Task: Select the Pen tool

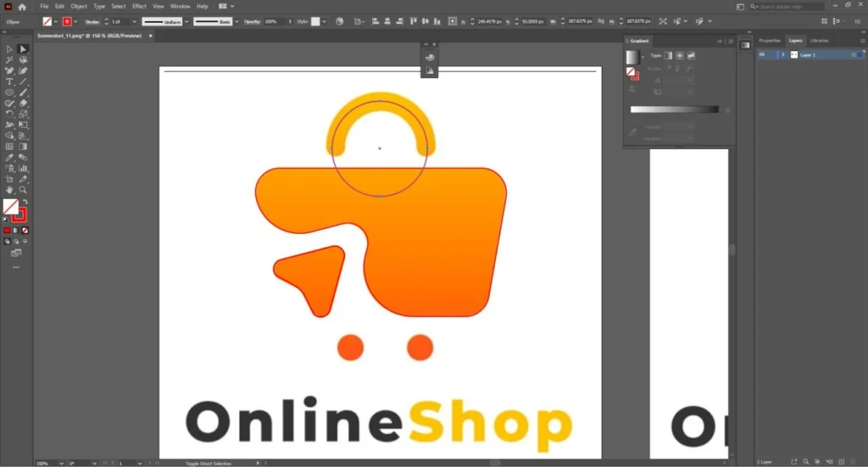Action: (9, 71)
